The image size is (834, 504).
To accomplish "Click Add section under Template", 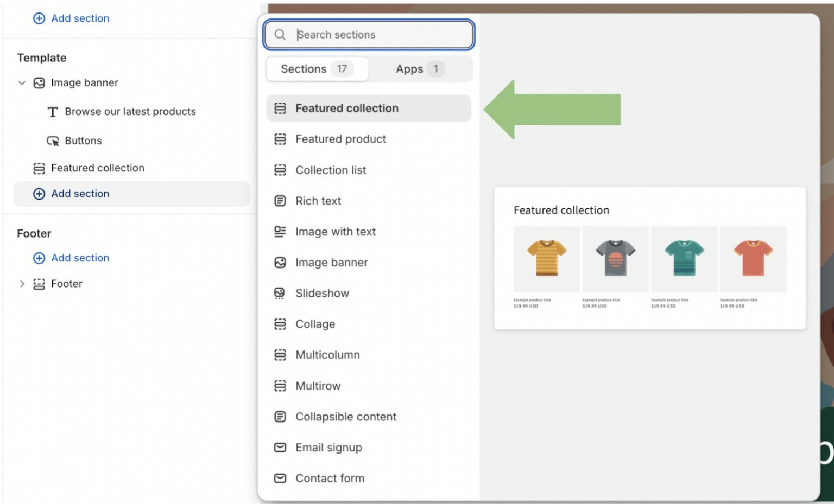I will pyautogui.click(x=80, y=194).
